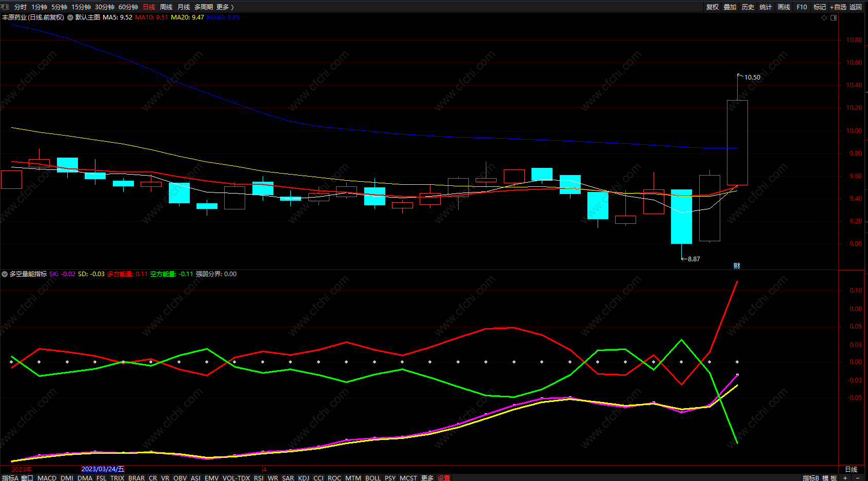The height and width of the screenshot is (481, 868).
Task: Select the BOLL indicator
Action: coord(373,478)
